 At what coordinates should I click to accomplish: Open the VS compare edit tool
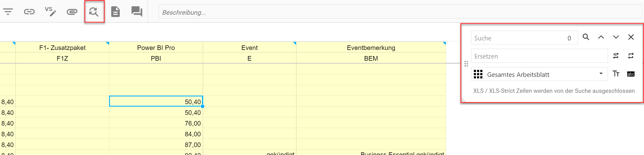50,11
